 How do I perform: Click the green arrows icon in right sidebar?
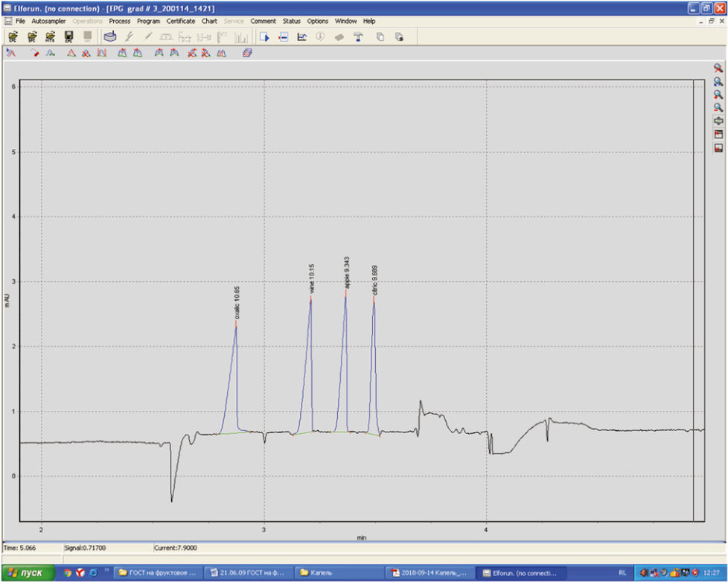pos(718,121)
